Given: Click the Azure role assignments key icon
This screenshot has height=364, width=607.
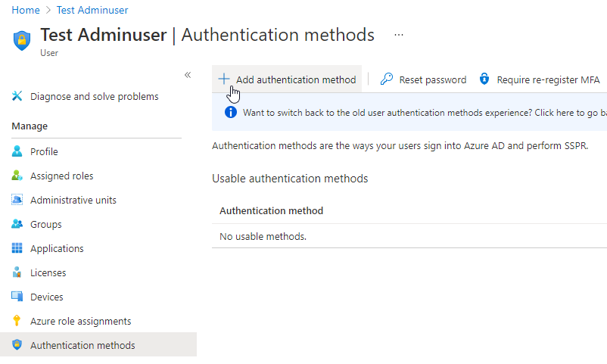Looking at the screenshot, I should pos(17,321).
